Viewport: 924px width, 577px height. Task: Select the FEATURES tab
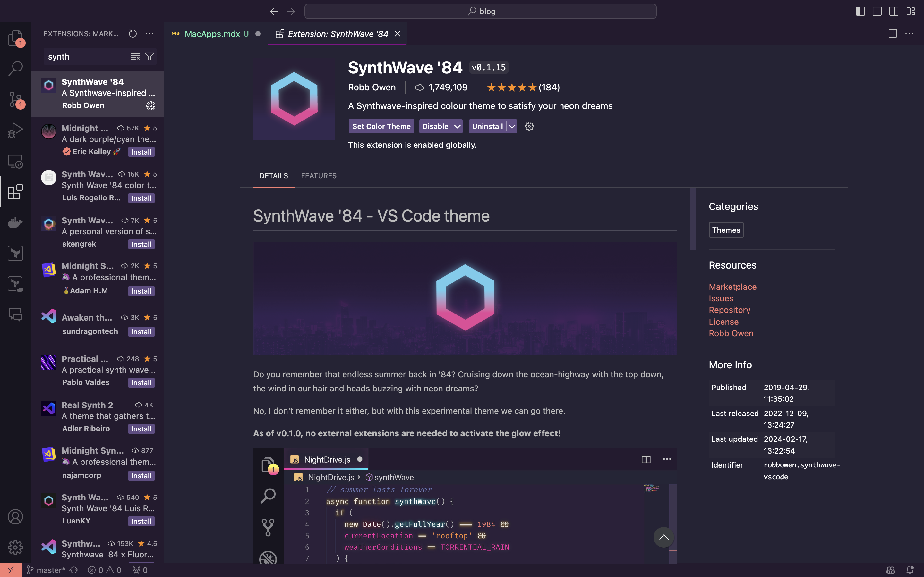319,175
